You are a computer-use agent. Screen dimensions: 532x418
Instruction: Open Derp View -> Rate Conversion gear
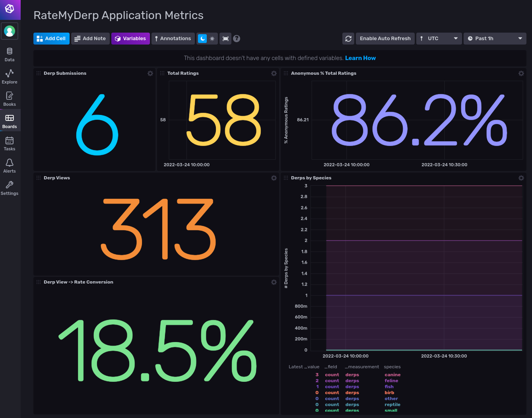pos(274,282)
